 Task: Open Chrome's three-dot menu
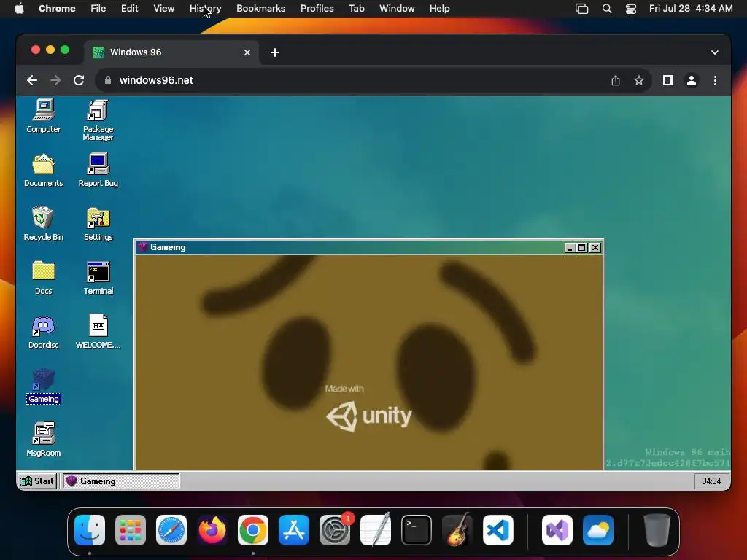[x=715, y=80]
